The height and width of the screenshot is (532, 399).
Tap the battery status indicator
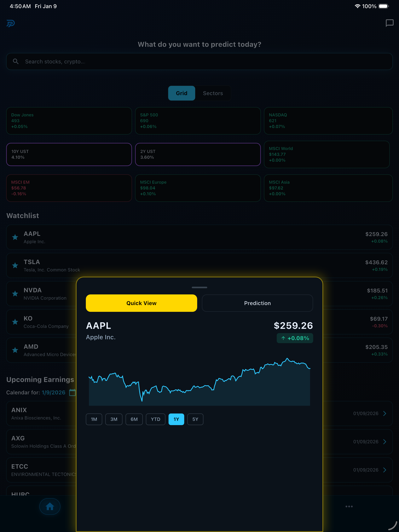(384, 6)
